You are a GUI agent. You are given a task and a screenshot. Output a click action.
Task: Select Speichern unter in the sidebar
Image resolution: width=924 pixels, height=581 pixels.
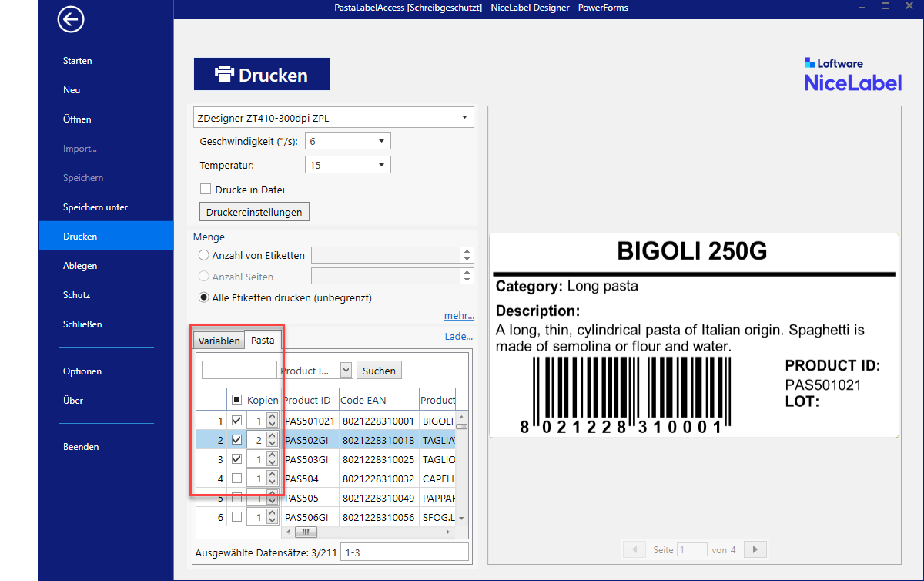point(106,207)
